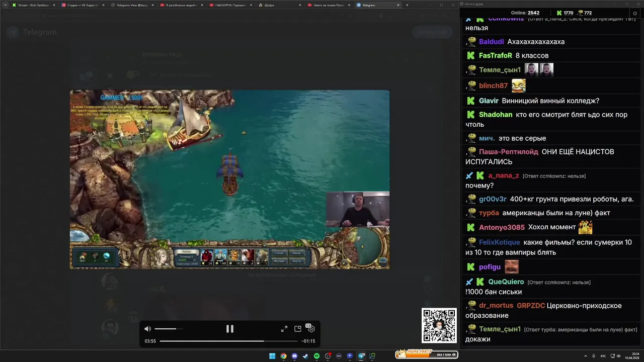
Task: Click the elapsed time 03:55 label
Action: [150, 341]
